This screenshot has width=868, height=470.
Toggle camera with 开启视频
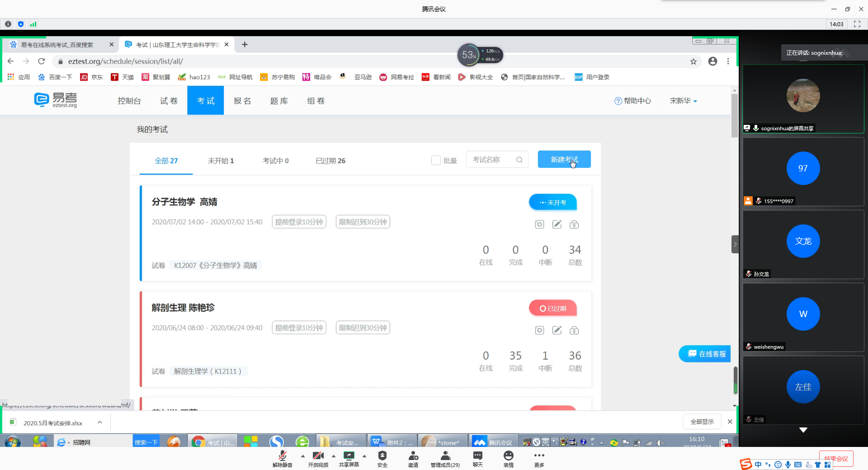(x=318, y=456)
